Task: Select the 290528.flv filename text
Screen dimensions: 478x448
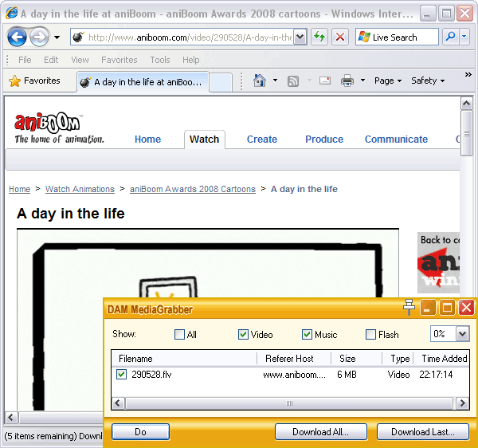Action: (151, 375)
